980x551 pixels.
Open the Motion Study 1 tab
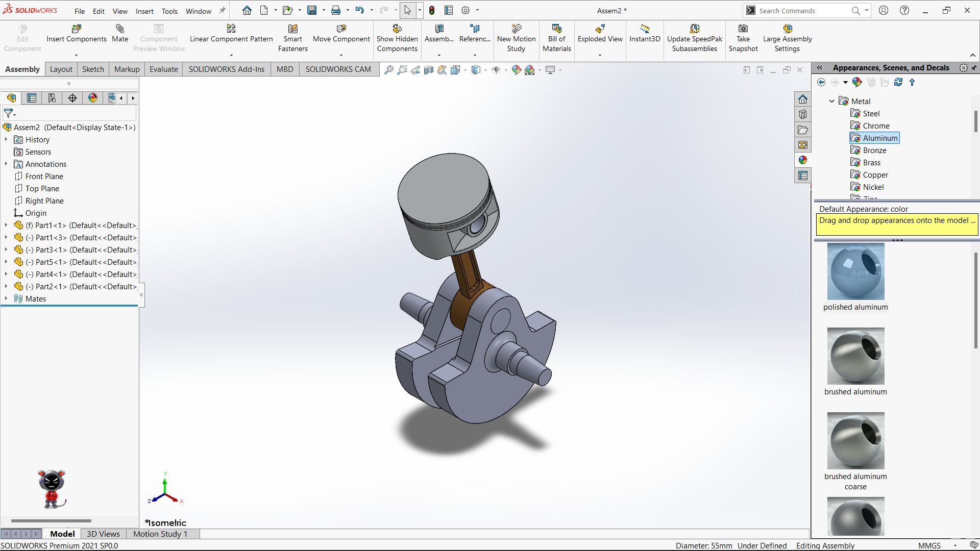coord(160,534)
